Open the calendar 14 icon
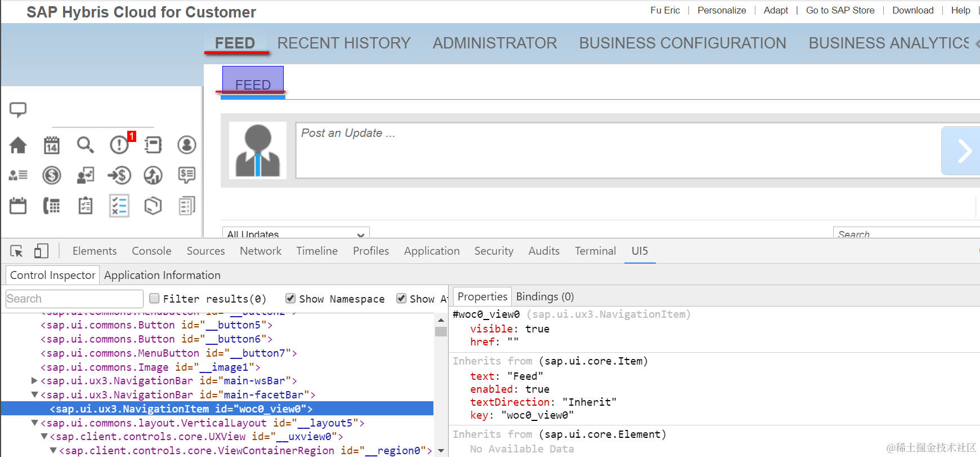 pos(52,145)
